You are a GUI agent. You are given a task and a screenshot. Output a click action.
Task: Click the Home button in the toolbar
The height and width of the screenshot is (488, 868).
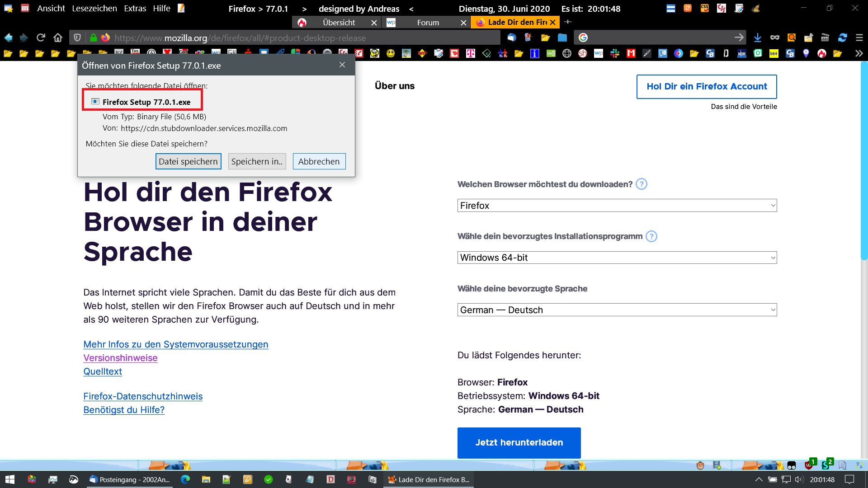[x=58, y=38]
